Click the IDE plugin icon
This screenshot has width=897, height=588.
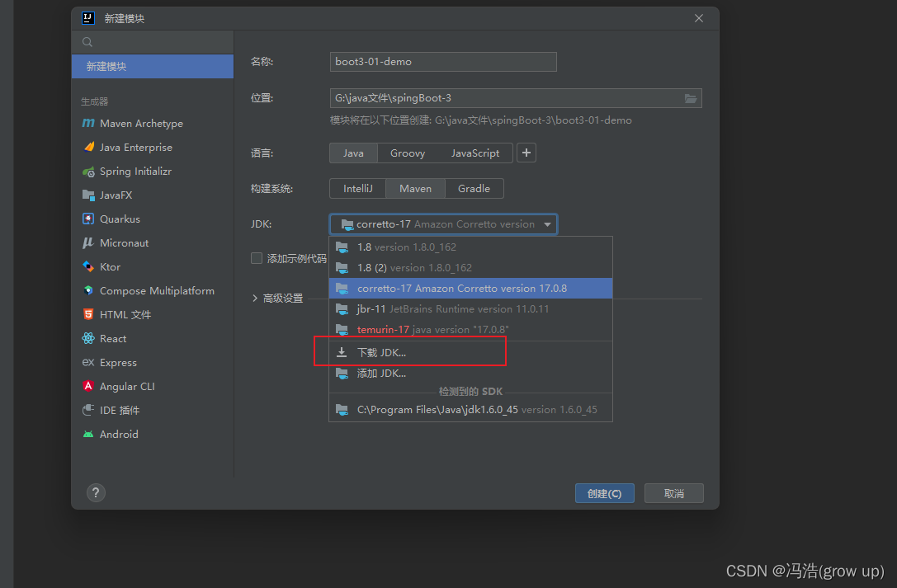[88, 411]
